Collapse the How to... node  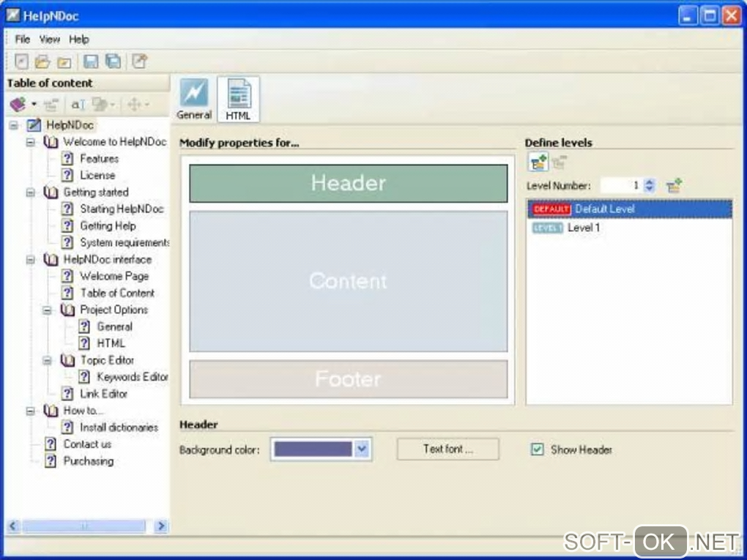pyautogui.click(x=31, y=411)
